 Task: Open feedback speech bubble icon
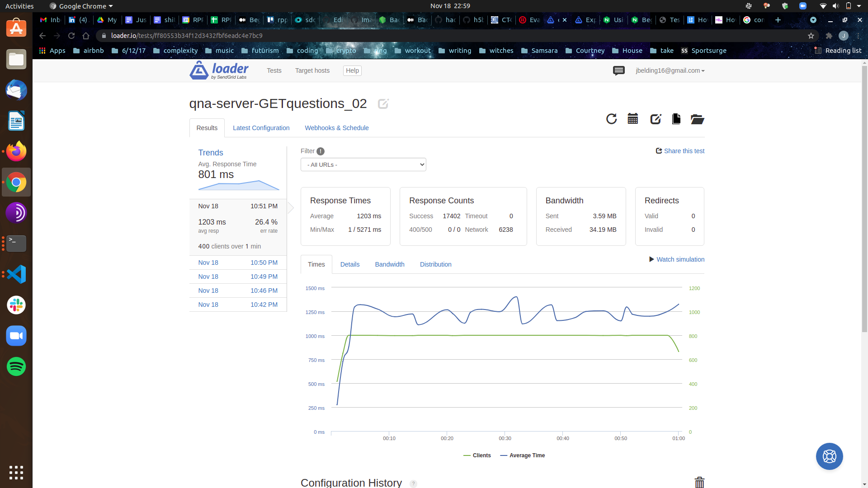618,70
